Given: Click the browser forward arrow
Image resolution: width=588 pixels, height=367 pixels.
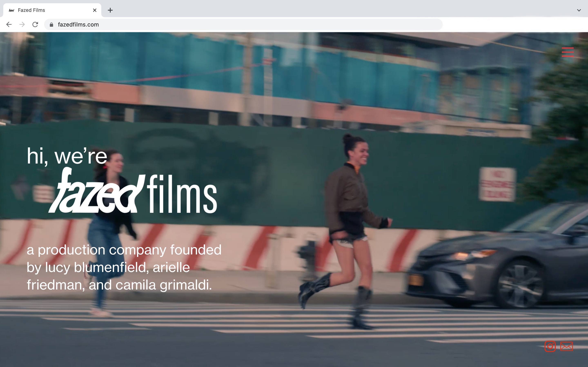Looking at the screenshot, I should pyautogui.click(x=22, y=24).
